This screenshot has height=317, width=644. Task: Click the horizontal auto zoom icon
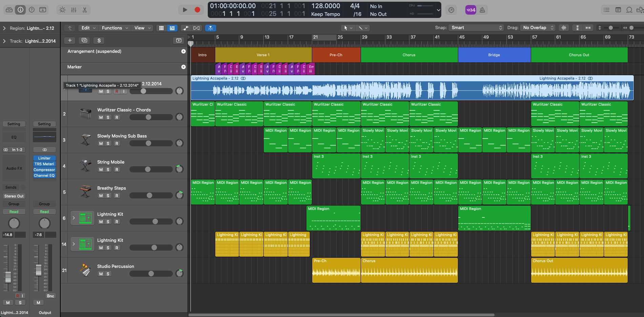588,28
